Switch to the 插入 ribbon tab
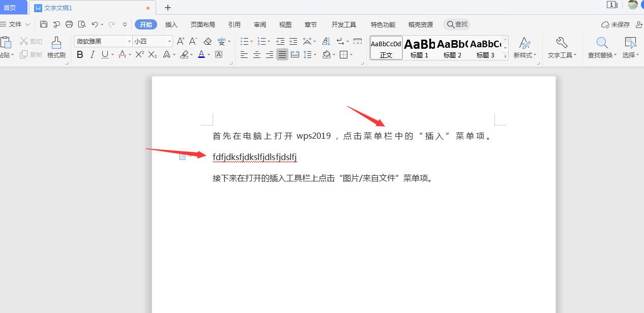Screen dimensions: 644x313 (171, 24)
